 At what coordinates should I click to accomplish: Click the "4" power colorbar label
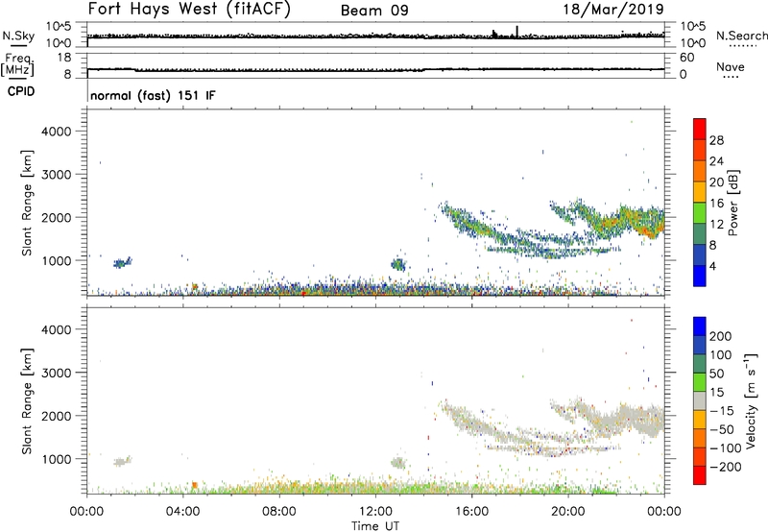click(712, 266)
